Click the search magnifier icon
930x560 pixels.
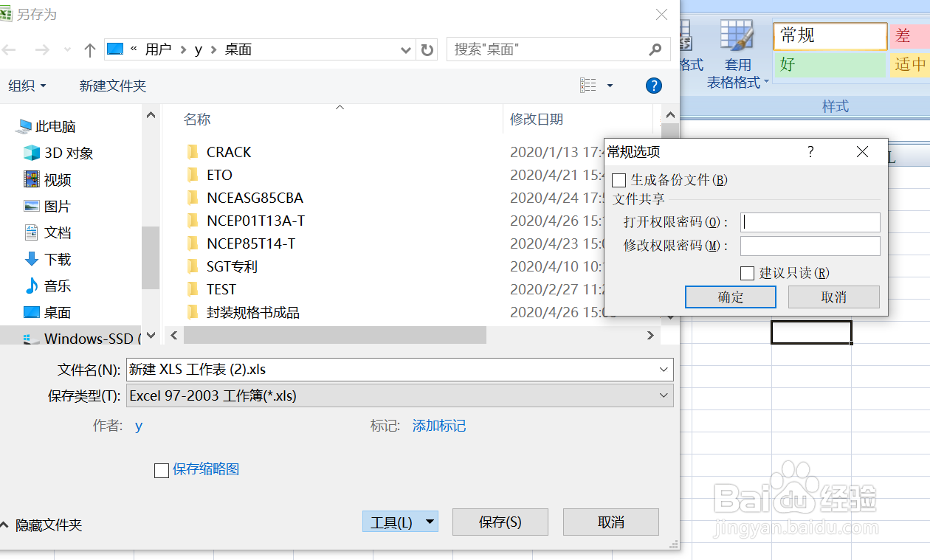click(x=653, y=49)
